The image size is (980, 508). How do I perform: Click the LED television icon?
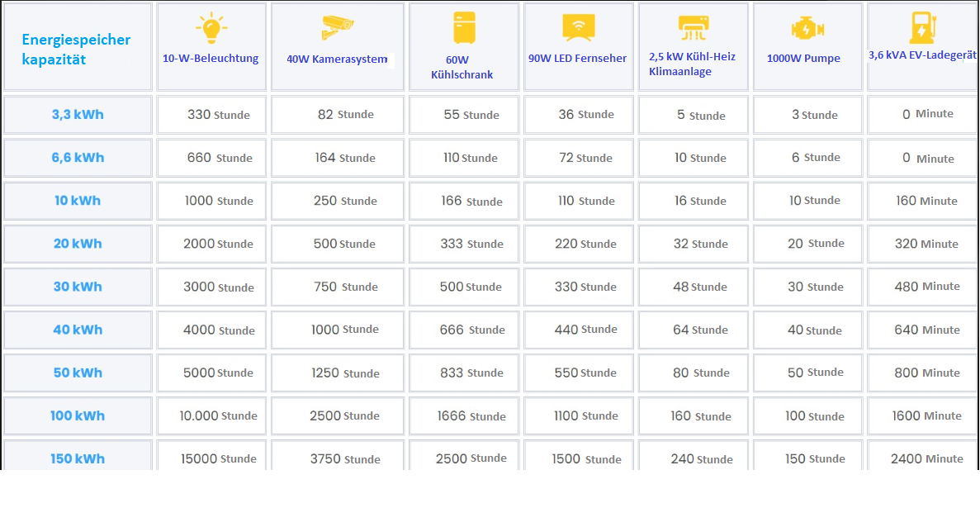(x=578, y=28)
